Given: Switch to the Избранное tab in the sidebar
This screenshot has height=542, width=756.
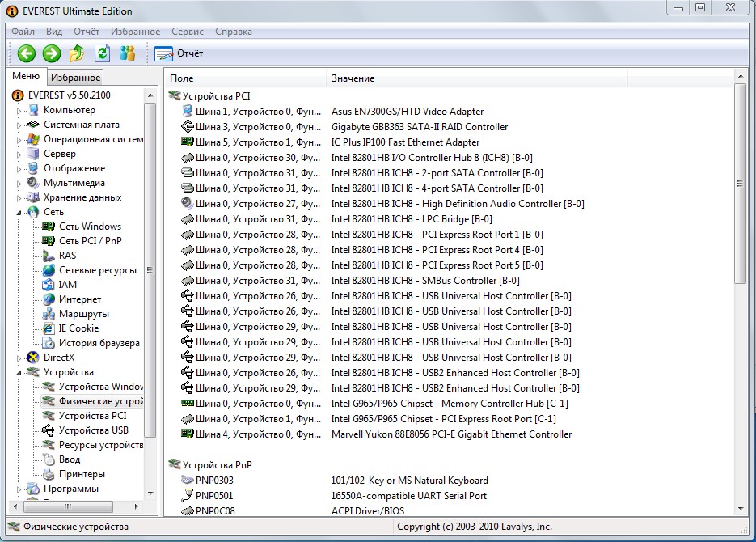Looking at the screenshot, I should tap(76, 77).
